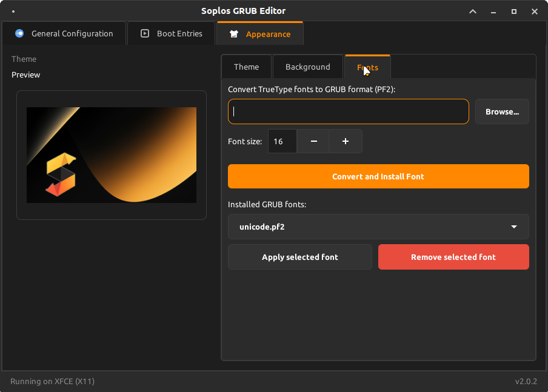The image size is (548, 392).
Task: Click the v2.0.2 version label
Action: pos(526,381)
